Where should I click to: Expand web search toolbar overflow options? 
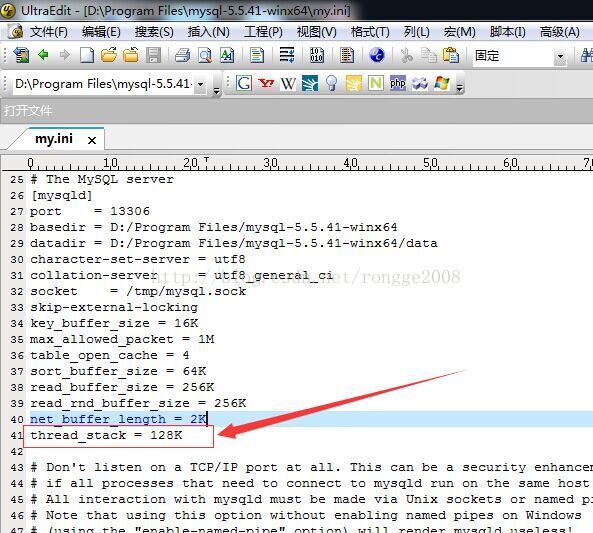coord(459,88)
